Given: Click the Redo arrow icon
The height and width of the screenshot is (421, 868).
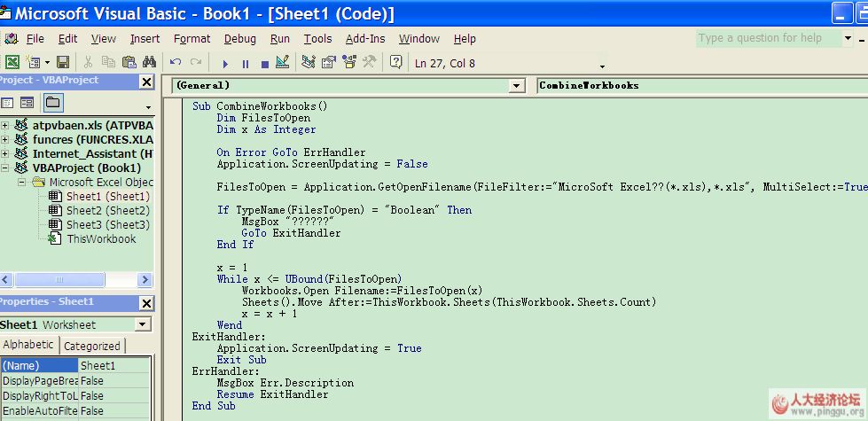Looking at the screenshot, I should pos(196,62).
